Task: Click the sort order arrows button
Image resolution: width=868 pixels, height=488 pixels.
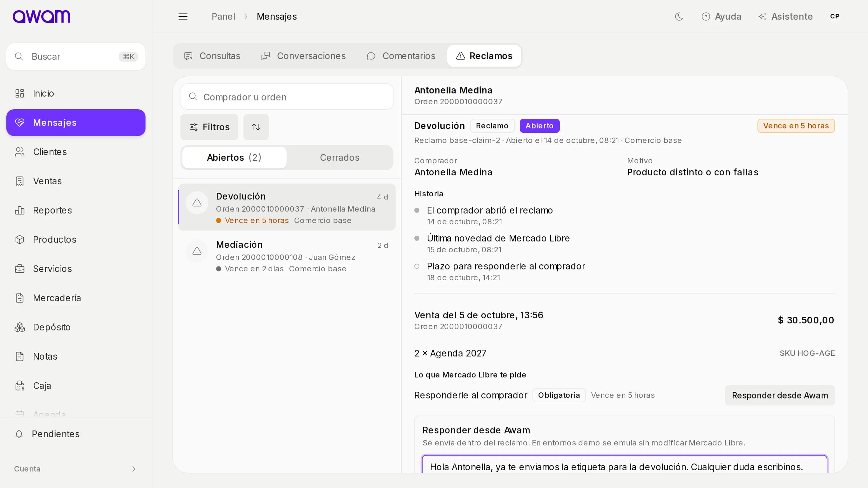Action: tap(256, 127)
